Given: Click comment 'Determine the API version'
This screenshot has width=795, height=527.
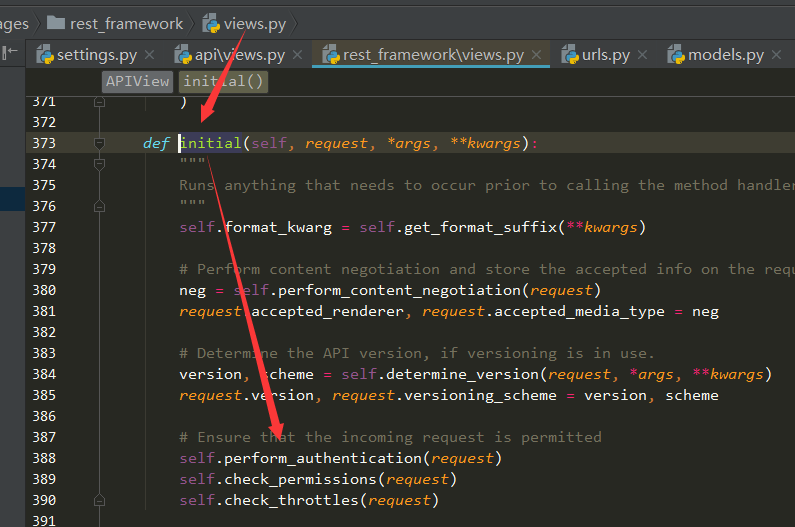Looking at the screenshot, I should [x=417, y=354].
